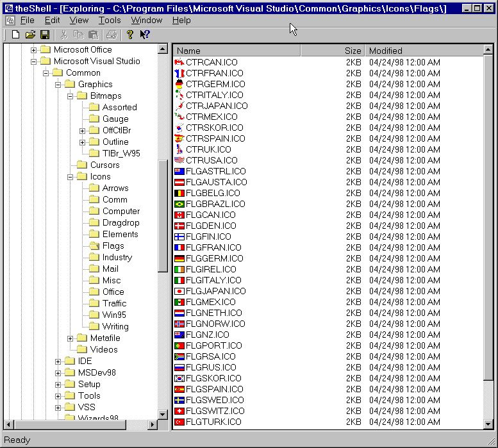Select the FLGSWITZ.ICO flag icon
This screenshot has width=498, height=448.
179,411
